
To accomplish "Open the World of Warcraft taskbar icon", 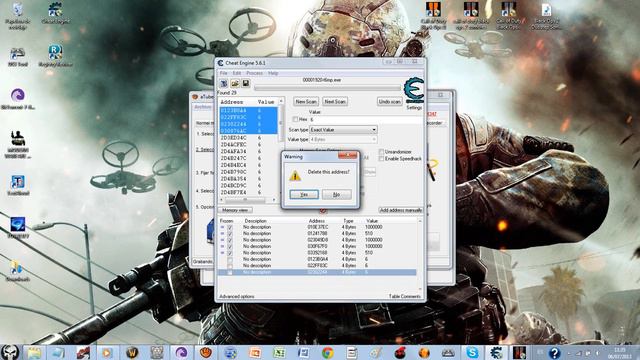I will click(132, 353).
